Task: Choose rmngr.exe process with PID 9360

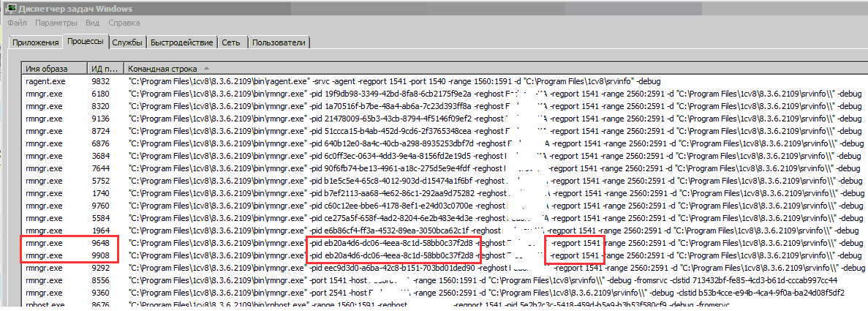Action: click(x=45, y=292)
